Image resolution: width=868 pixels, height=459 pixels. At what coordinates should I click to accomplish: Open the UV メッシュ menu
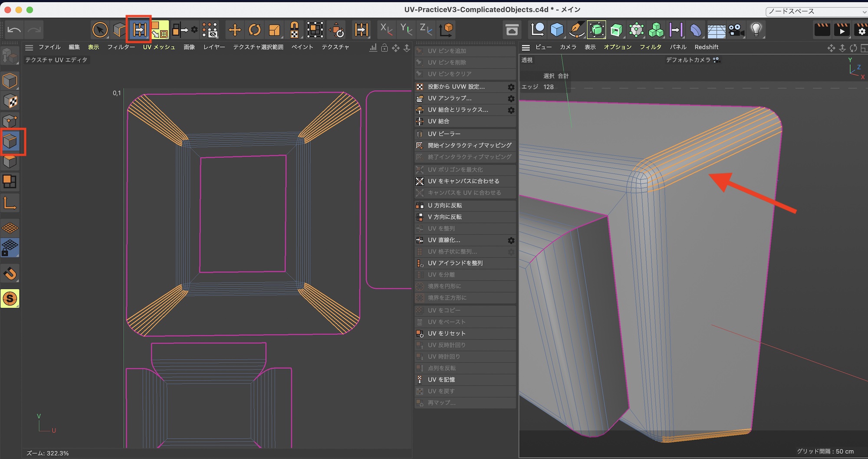159,47
